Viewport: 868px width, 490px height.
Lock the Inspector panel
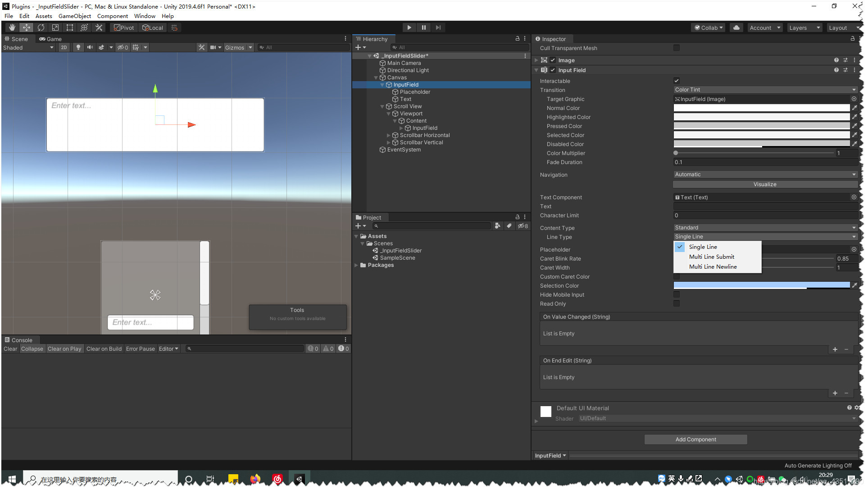click(x=852, y=39)
